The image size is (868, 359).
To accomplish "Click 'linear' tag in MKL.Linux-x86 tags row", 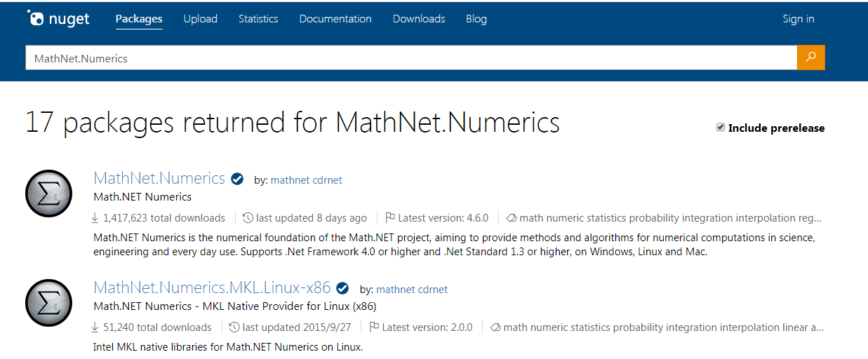I will point(795,327).
